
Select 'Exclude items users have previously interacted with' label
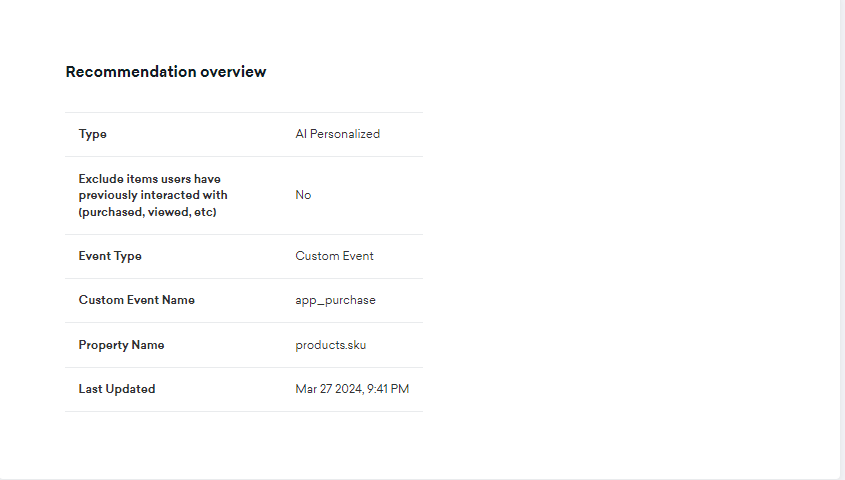click(153, 195)
